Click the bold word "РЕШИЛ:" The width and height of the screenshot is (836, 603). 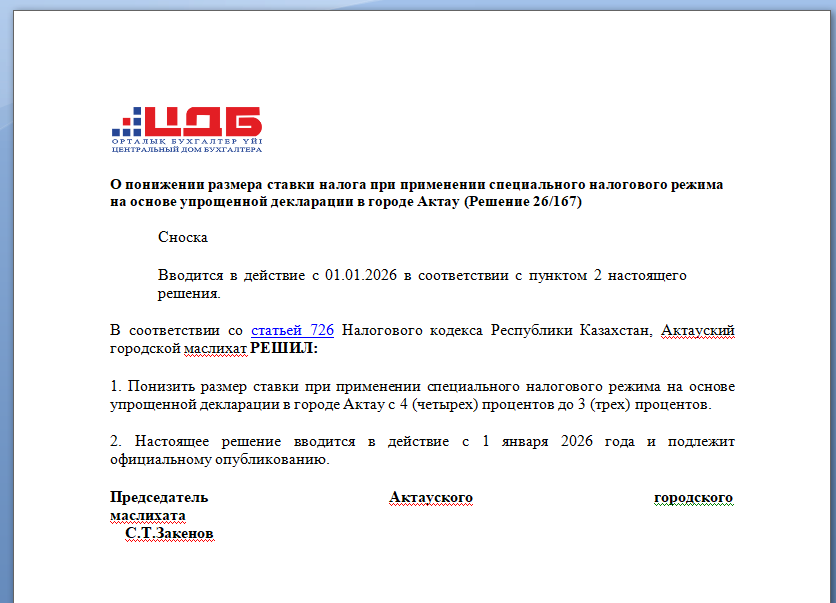coord(284,348)
